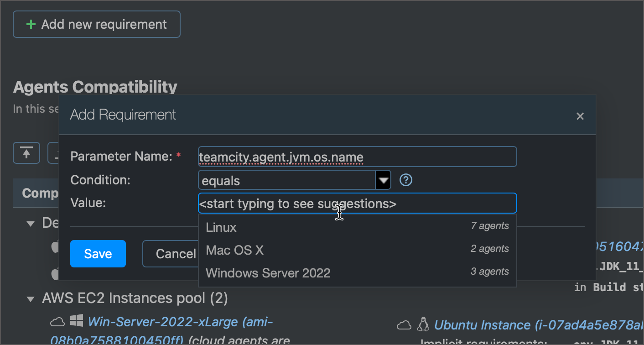Save the new requirement

click(x=98, y=253)
